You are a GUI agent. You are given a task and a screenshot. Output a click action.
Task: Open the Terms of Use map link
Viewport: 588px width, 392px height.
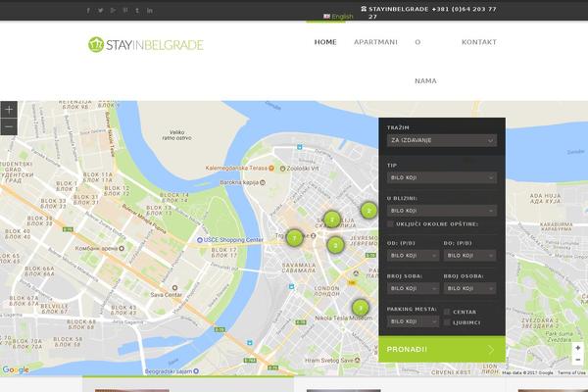click(571, 372)
